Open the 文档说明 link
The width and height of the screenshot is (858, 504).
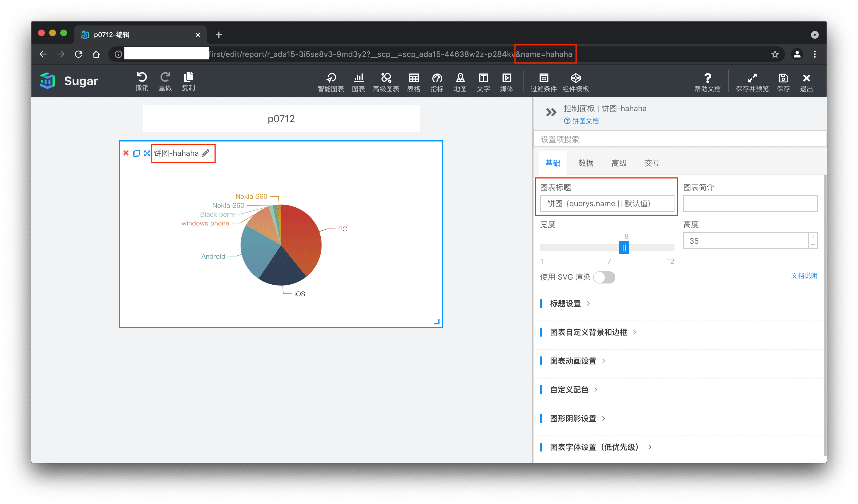[x=804, y=276]
